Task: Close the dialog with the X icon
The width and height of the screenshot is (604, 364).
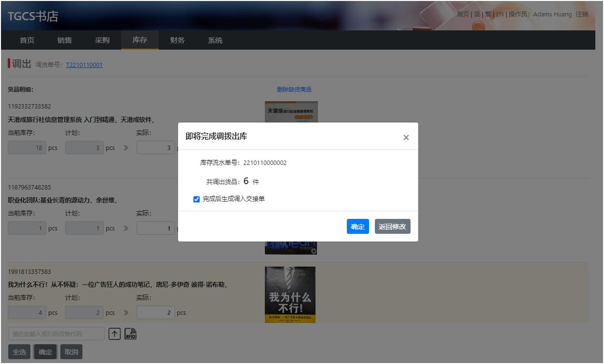Action: coord(406,137)
